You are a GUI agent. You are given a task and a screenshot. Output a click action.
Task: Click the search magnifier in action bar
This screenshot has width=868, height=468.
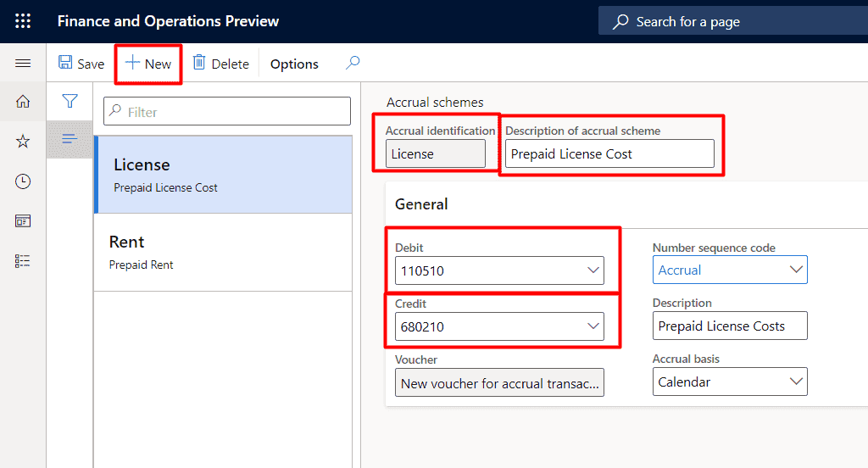coord(353,63)
